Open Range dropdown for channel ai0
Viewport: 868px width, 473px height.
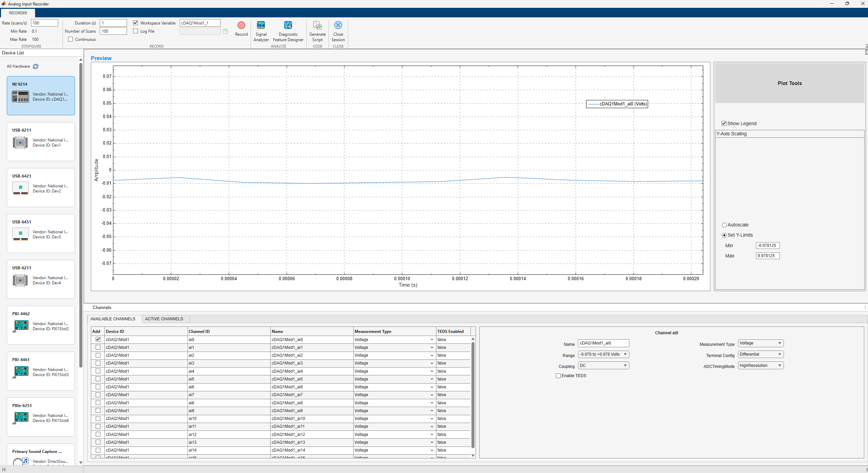604,354
